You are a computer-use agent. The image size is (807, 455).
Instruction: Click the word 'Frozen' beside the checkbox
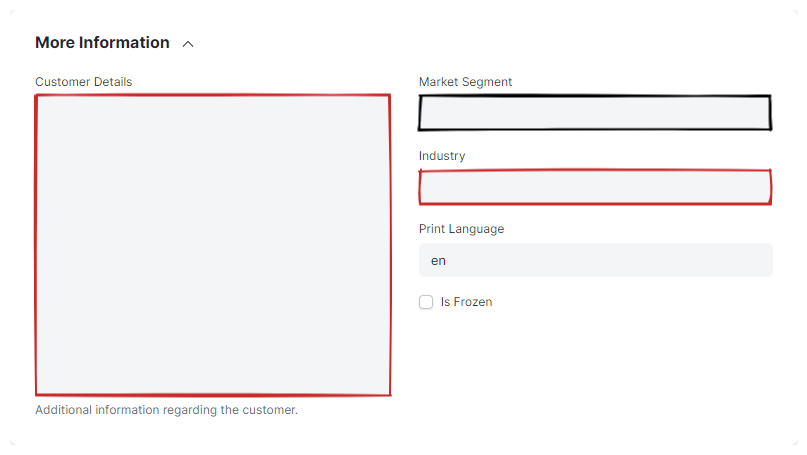473,302
